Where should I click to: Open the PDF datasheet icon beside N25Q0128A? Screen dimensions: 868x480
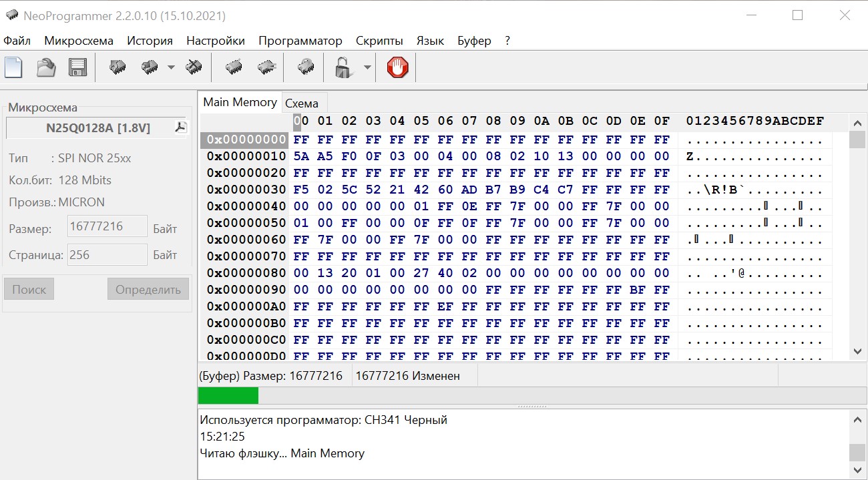(x=180, y=128)
